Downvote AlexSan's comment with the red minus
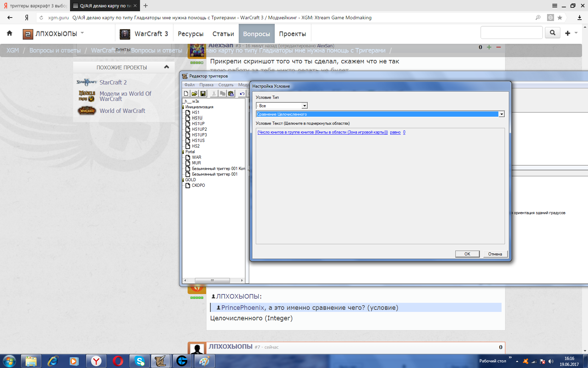The image size is (588, 368). 499,47
